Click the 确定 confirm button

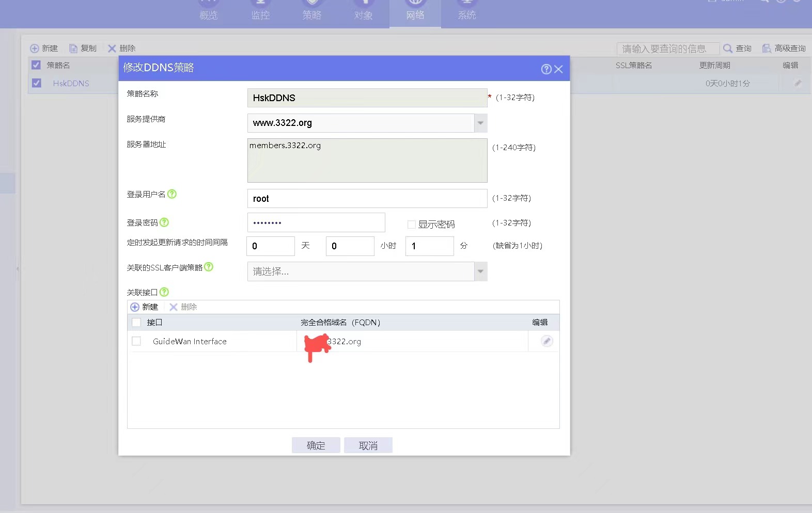[316, 445]
